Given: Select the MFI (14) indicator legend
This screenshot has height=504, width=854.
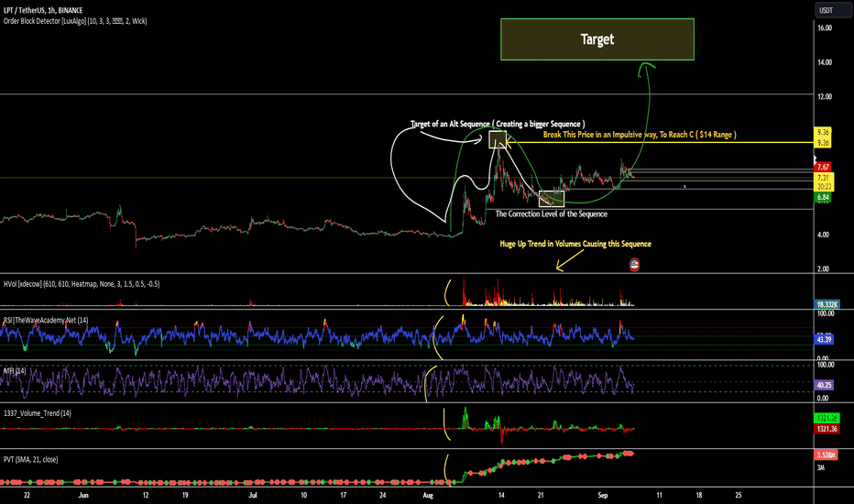Looking at the screenshot, I should 15,371.
